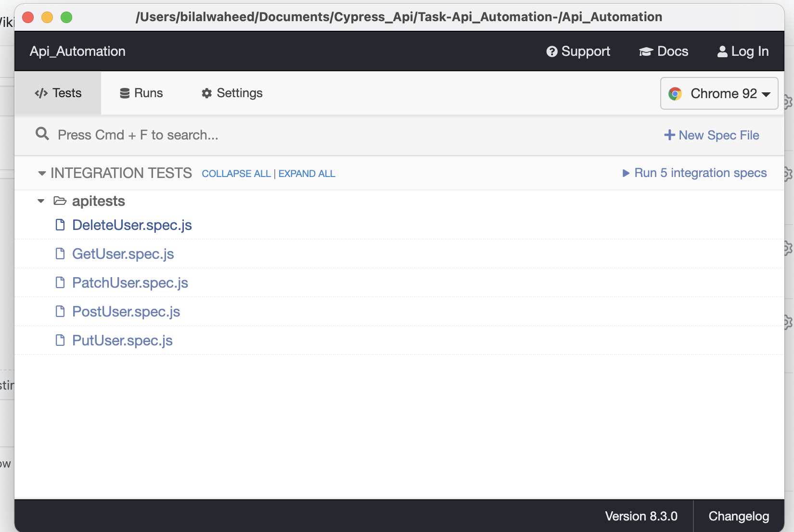The width and height of the screenshot is (794, 532).
Task: Open the Changelog
Action: pyautogui.click(x=739, y=516)
